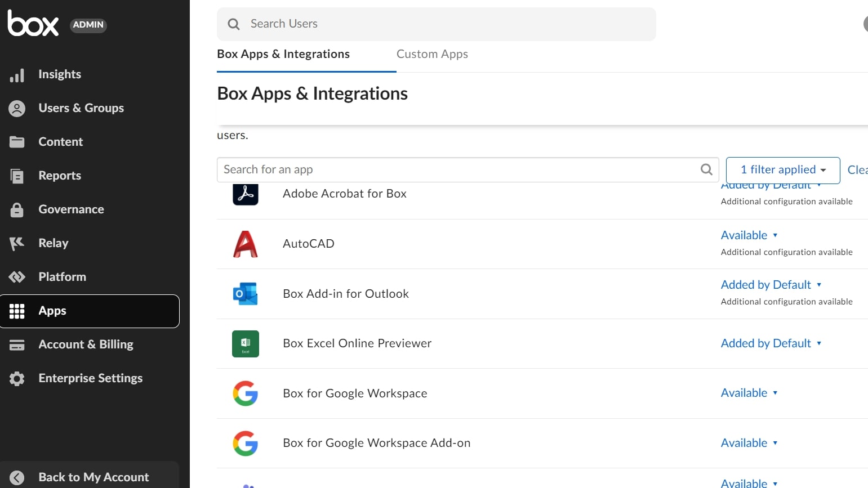Click the Apps grid icon
868x488 pixels.
pyautogui.click(x=17, y=311)
